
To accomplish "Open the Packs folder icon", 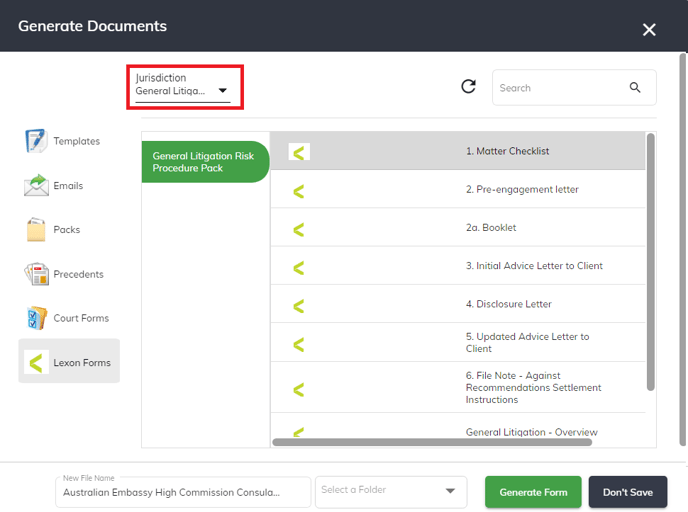I will [36, 229].
